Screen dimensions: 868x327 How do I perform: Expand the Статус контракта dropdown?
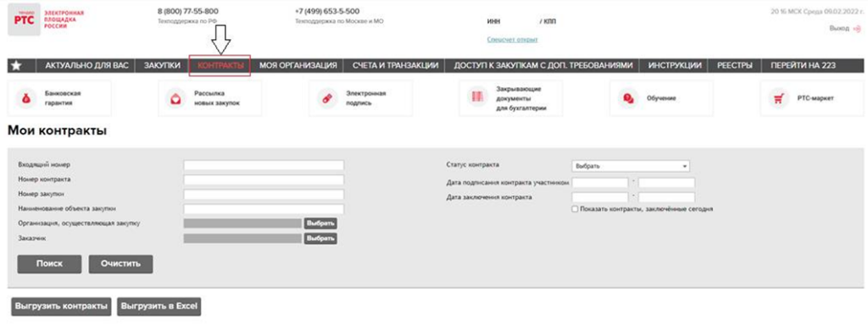coord(631,166)
